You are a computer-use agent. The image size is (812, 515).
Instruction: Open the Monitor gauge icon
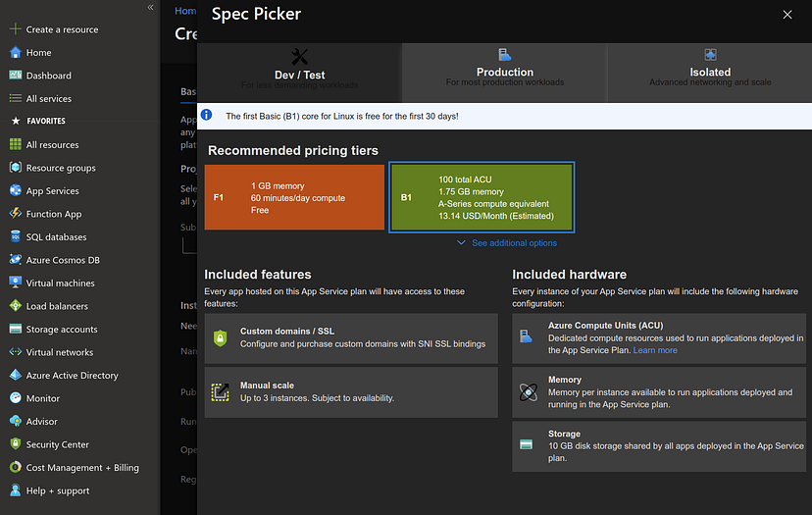(16, 398)
